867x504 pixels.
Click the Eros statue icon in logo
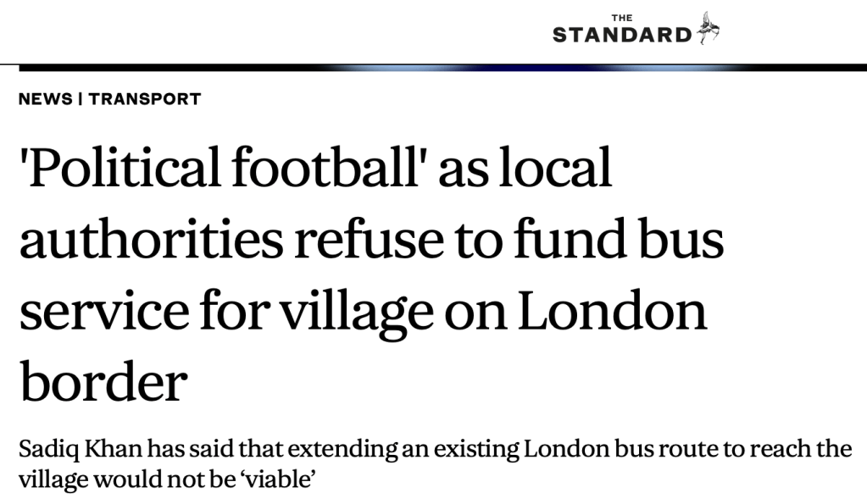click(709, 28)
